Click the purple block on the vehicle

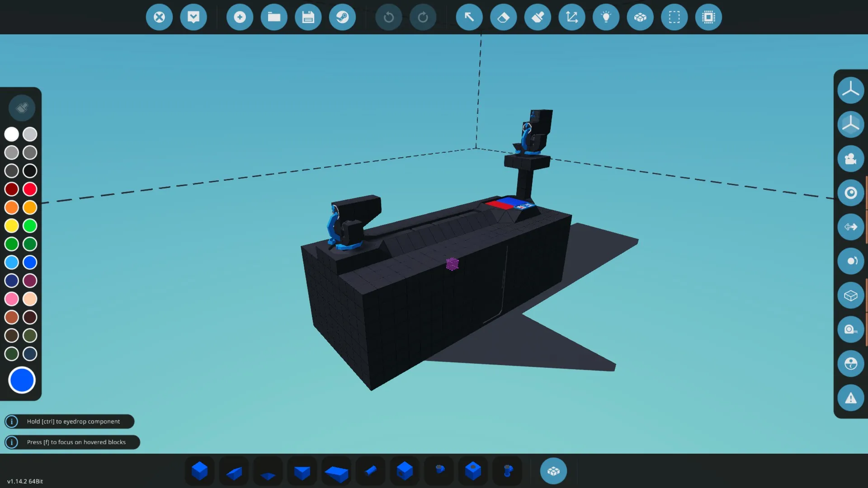pyautogui.click(x=452, y=264)
